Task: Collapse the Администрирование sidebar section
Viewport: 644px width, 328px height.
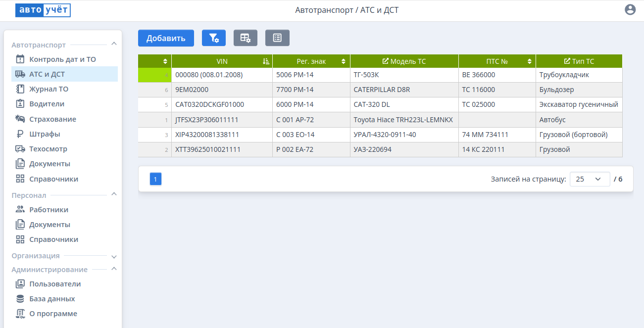Action: coord(114,269)
